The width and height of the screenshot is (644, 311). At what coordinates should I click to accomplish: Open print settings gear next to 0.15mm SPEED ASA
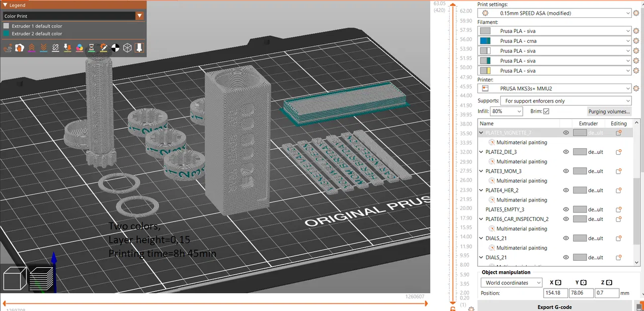(x=636, y=13)
